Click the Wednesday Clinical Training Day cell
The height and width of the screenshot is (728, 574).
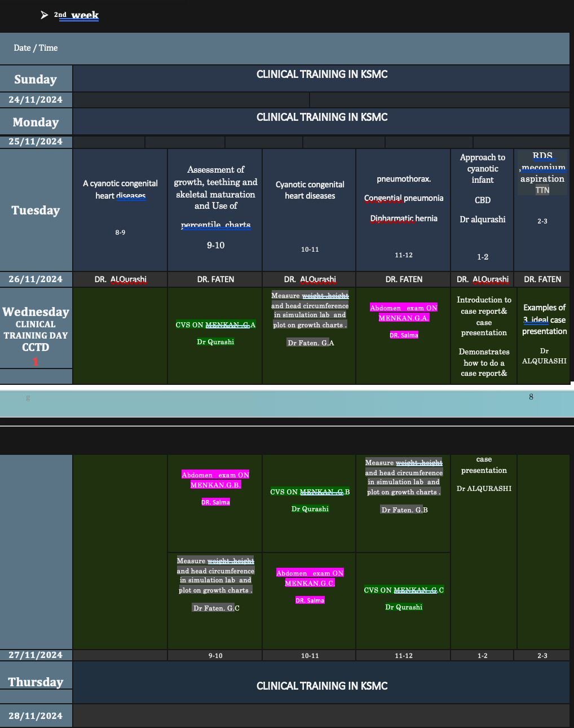pos(36,330)
